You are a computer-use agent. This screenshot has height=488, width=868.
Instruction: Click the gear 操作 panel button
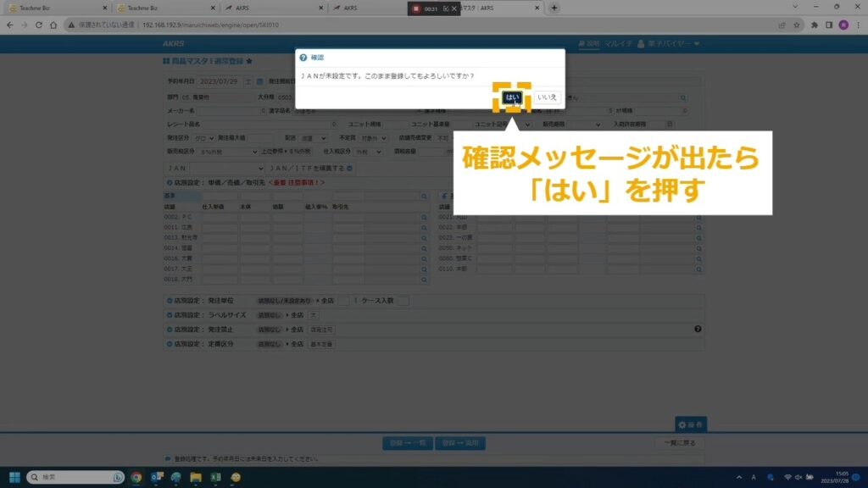pyautogui.click(x=690, y=424)
